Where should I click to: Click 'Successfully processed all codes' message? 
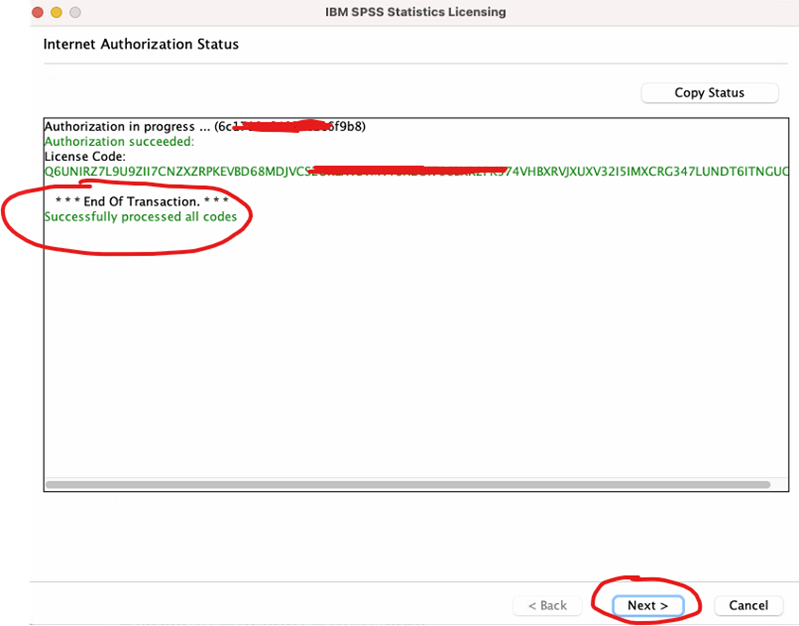point(141,217)
